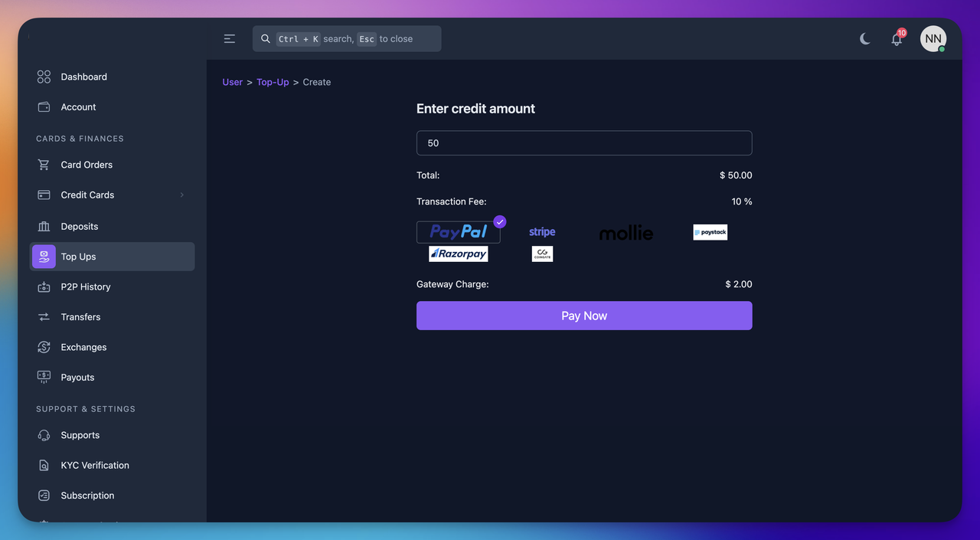The width and height of the screenshot is (980, 540).
Task: Follow the Top-Up breadcrumb link
Action: tap(273, 82)
